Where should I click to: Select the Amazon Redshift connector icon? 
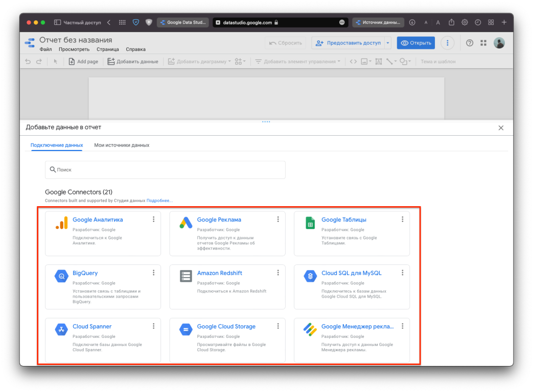pyautogui.click(x=186, y=276)
